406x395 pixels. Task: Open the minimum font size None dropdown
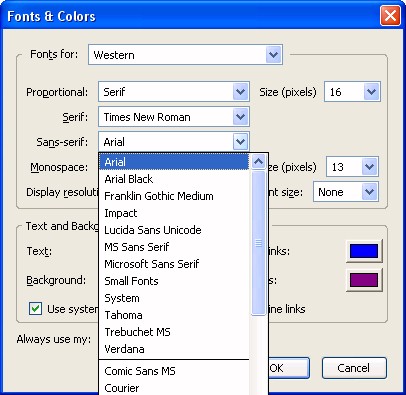(x=369, y=192)
